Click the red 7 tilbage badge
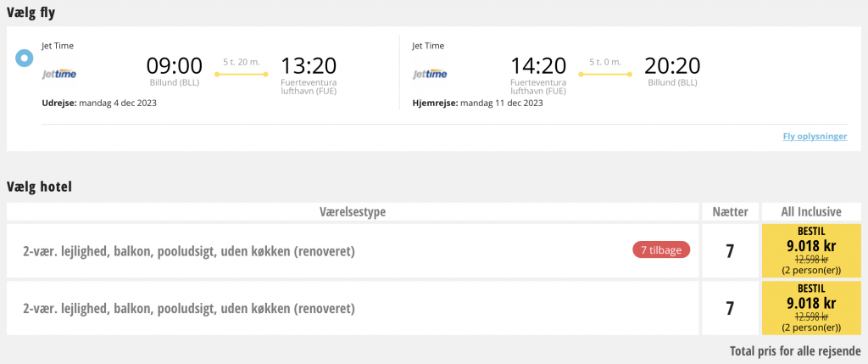The height and width of the screenshot is (364, 868). click(x=661, y=249)
